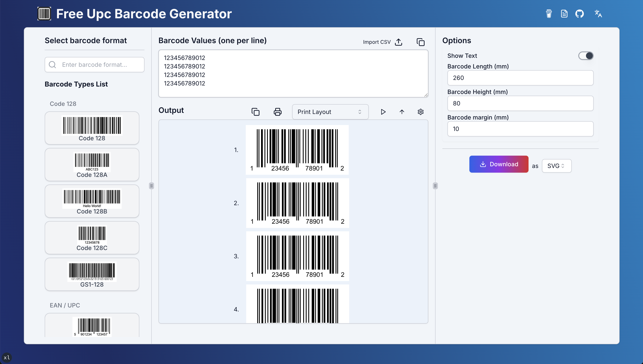
Task: Click the Barcode Length field showing 260
Action: click(x=520, y=78)
